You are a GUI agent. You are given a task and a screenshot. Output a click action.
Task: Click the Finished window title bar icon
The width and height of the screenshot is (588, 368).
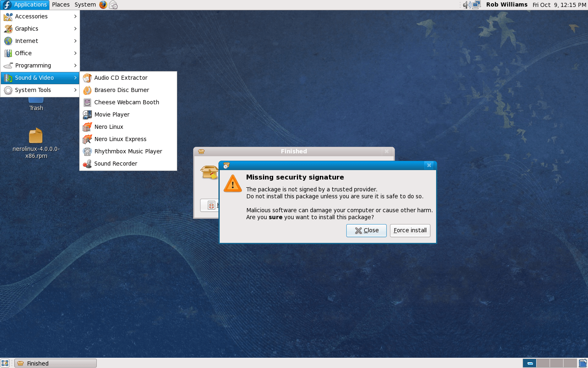tap(201, 151)
